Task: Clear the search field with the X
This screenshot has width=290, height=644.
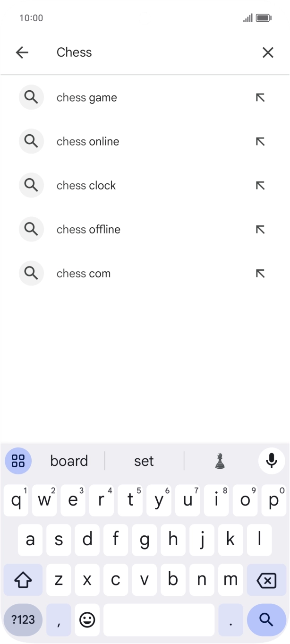Action: pos(268,52)
